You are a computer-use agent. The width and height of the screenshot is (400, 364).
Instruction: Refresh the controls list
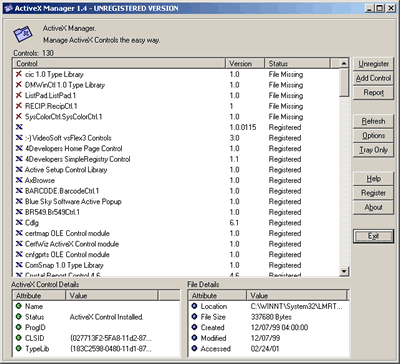[373, 121]
